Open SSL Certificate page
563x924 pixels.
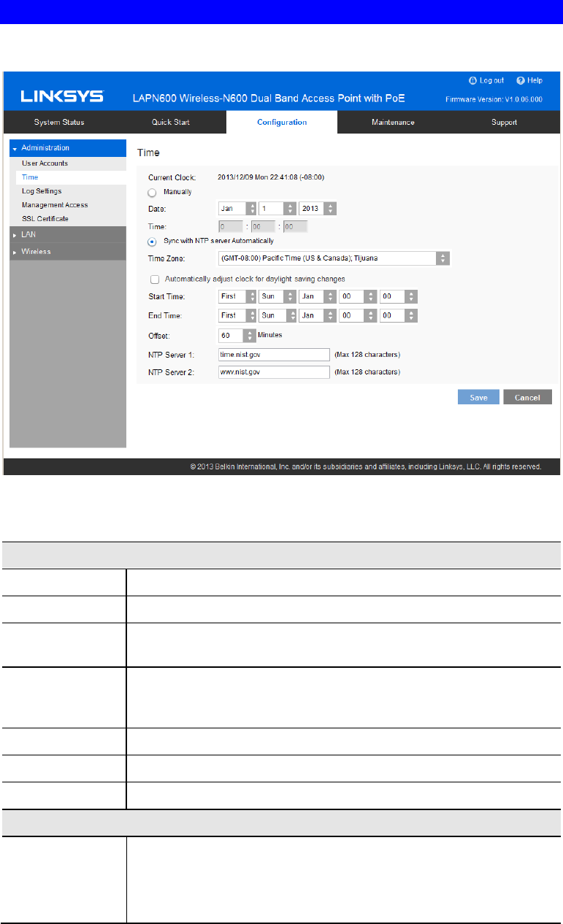click(45, 218)
